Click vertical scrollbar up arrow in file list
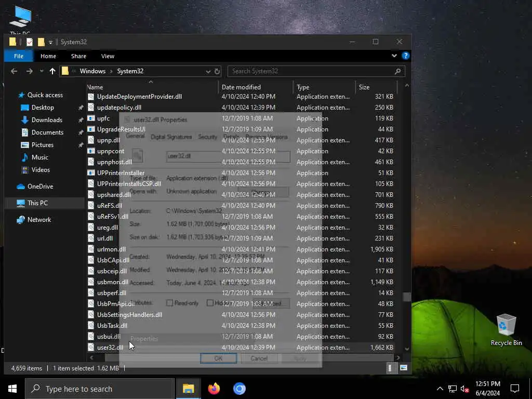Viewport: 532px width, 399px height. point(407,86)
